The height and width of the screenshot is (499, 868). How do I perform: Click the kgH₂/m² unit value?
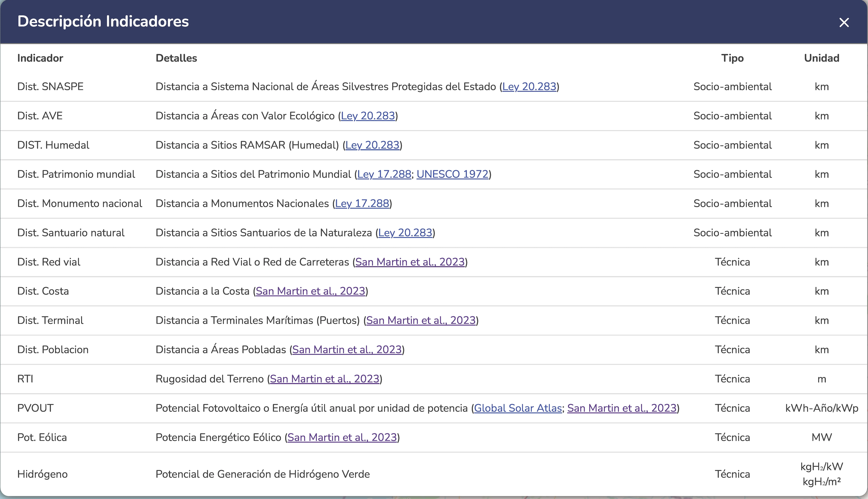822,482
